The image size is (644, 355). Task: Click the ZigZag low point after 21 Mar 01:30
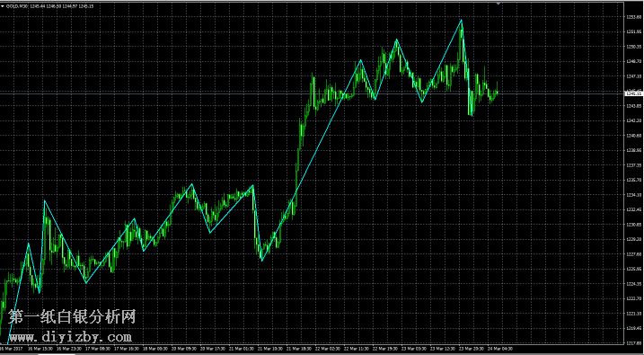coord(262,260)
